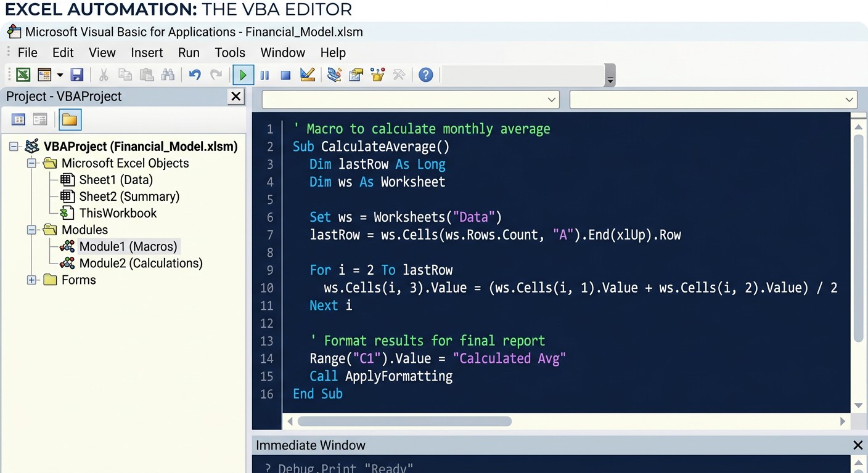Open the Run menu
The height and width of the screenshot is (473, 868).
pyautogui.click(x=189, y=52)
